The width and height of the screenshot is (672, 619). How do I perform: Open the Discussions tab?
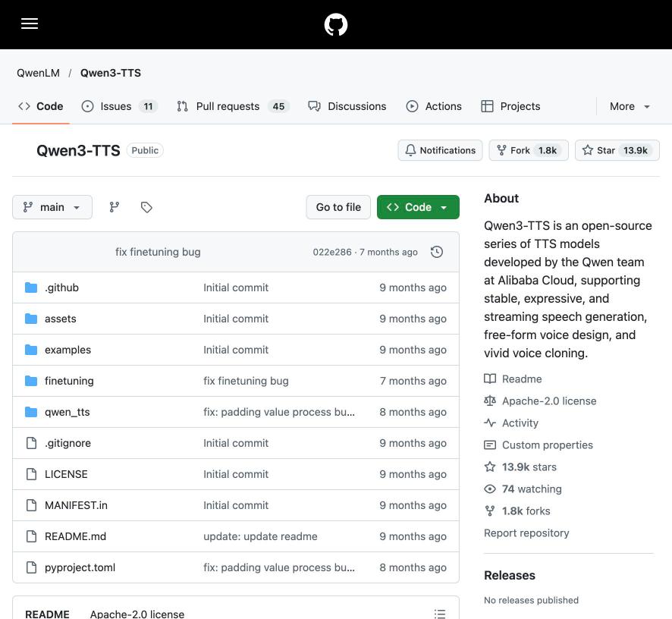347,106
